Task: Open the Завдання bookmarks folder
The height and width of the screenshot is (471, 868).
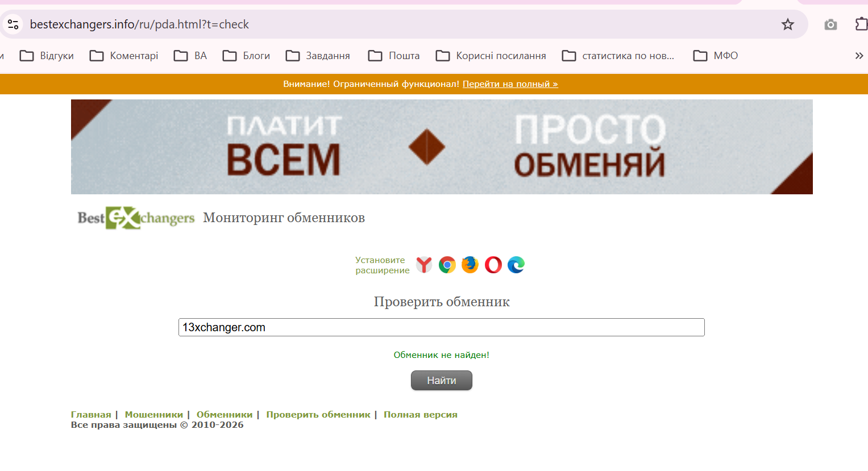Action: tap(318, 56)
